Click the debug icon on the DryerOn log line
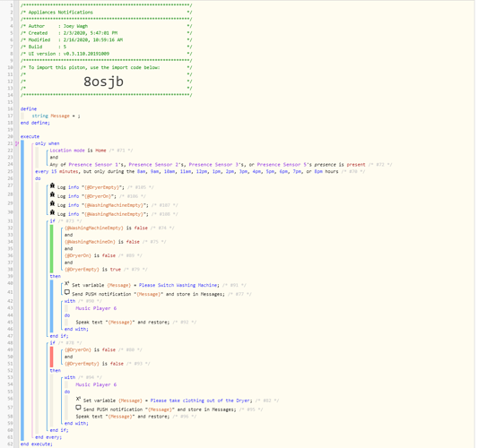This screenshot has width=478, height=448. (x=52, y=194)
